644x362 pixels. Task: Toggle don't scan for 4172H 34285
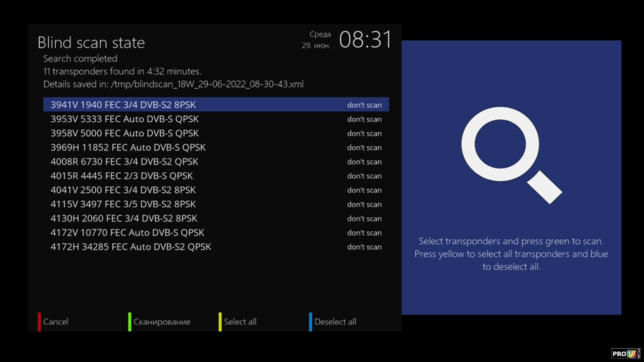[x=364, y=247]
